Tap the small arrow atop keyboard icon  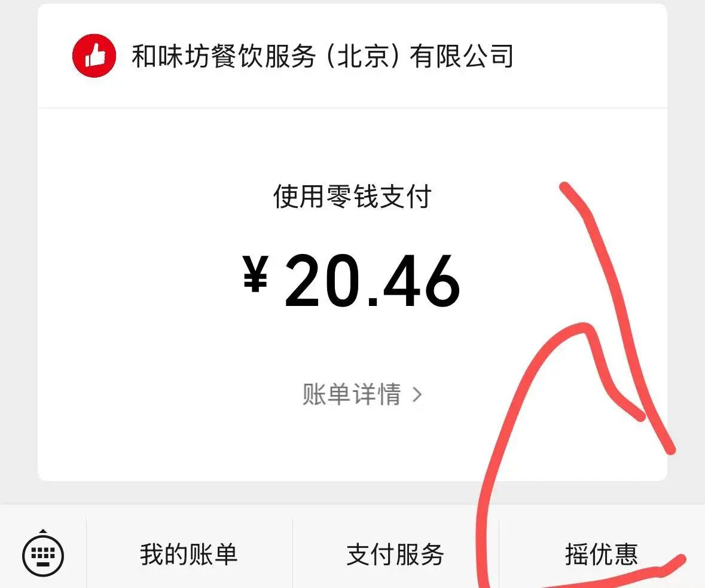[x=43, y=531]
